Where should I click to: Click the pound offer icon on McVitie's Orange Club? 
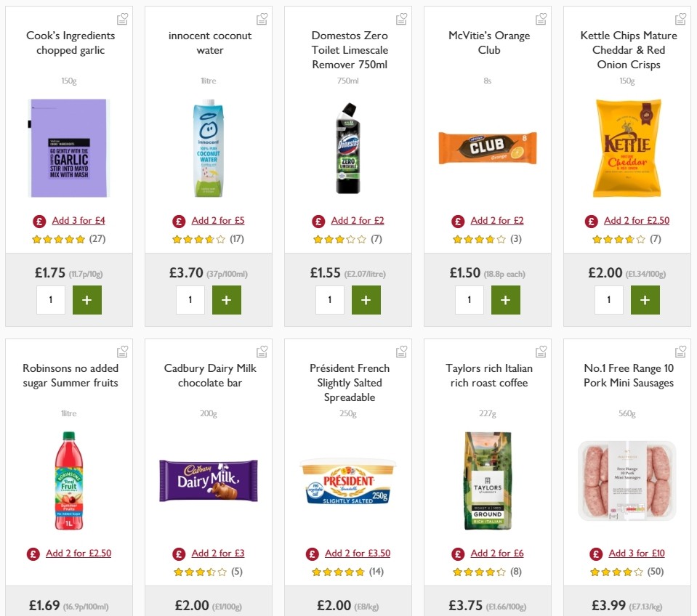(457, 220)
